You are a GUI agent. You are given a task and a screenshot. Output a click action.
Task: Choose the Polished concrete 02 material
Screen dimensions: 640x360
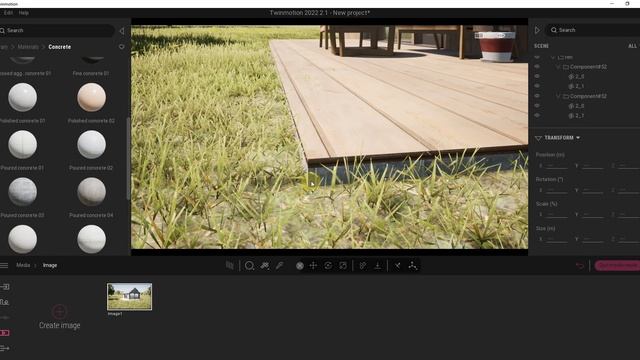click(x=91, y=98)
